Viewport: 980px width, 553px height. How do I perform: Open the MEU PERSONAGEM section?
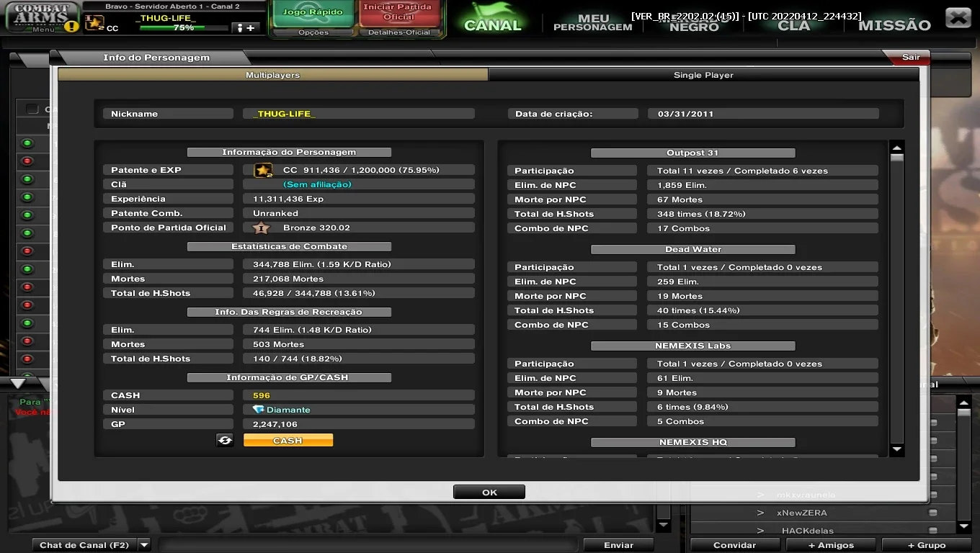[x=593, y=23]
